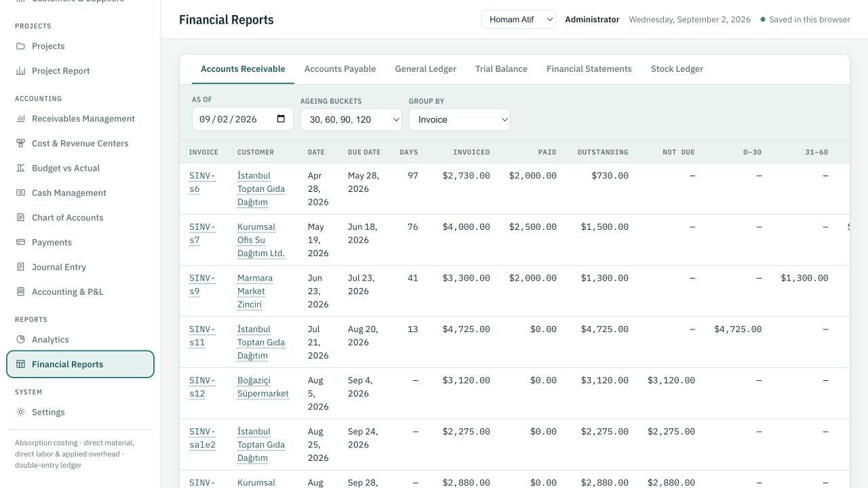The image size is (868, 488).
Task: Open Analytics in the sidebar
Action: tap(81, 340)
